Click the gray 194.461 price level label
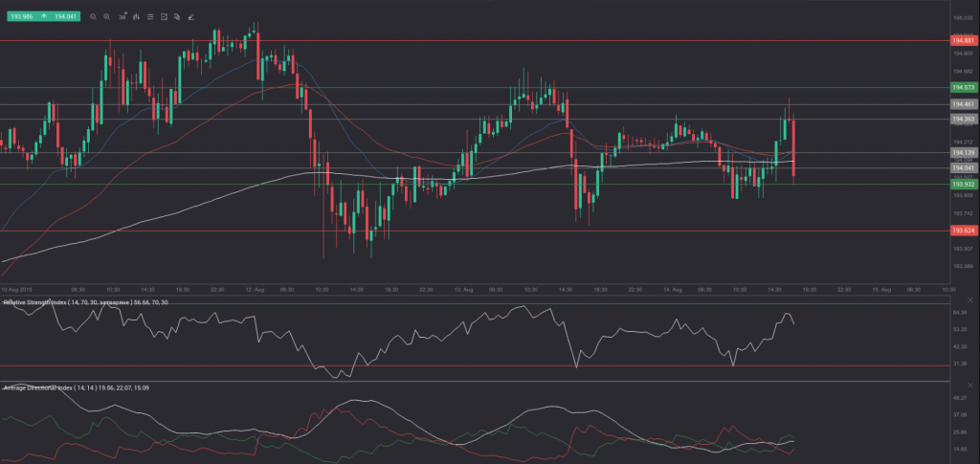 click(x=963, y=103)
